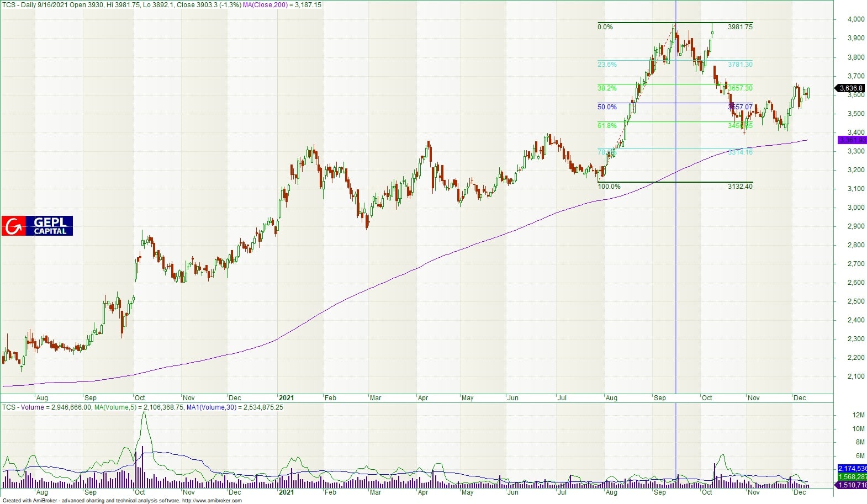Select the magenta moving average value tag 3,361.93
The height and width of the screenshot is (504, 867).
852,140
